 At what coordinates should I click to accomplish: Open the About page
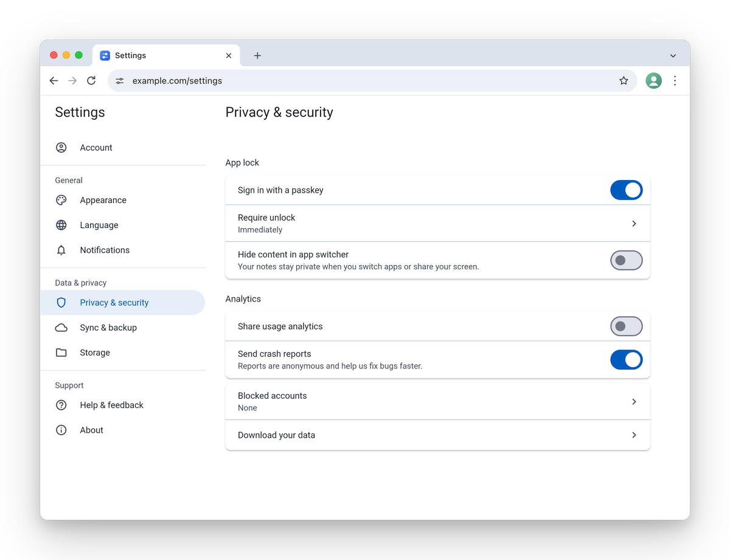[x=123, y=430]
